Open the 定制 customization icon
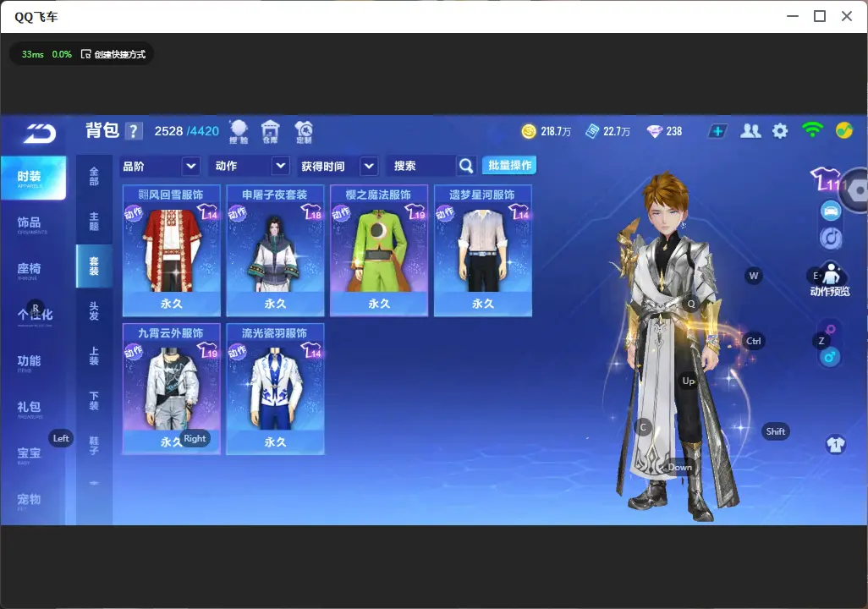 [304, 132]
